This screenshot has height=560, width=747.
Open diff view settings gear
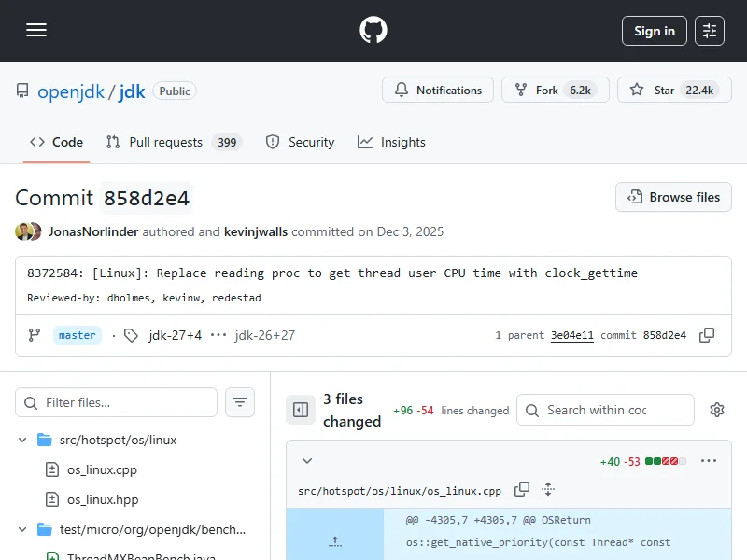tap(717, 410)
